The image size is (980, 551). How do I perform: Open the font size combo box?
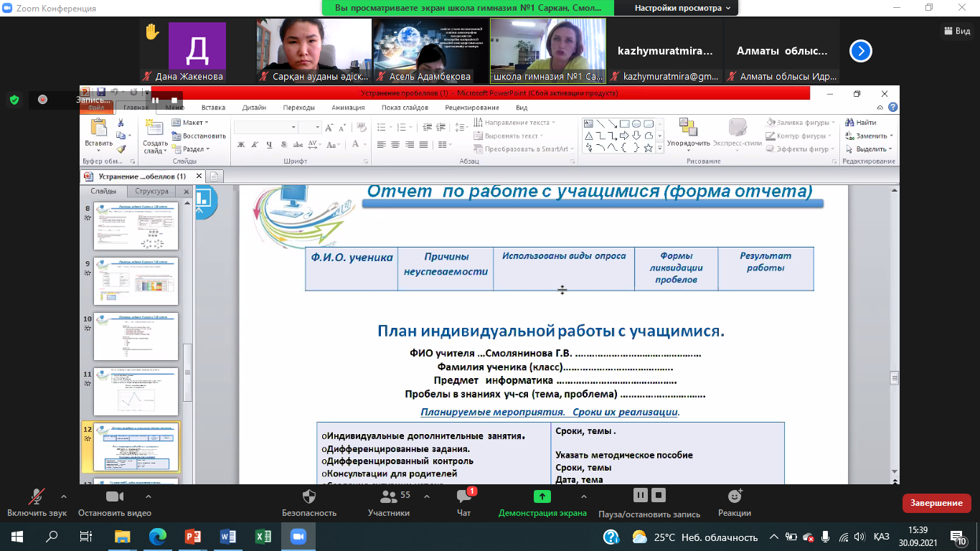310,128
